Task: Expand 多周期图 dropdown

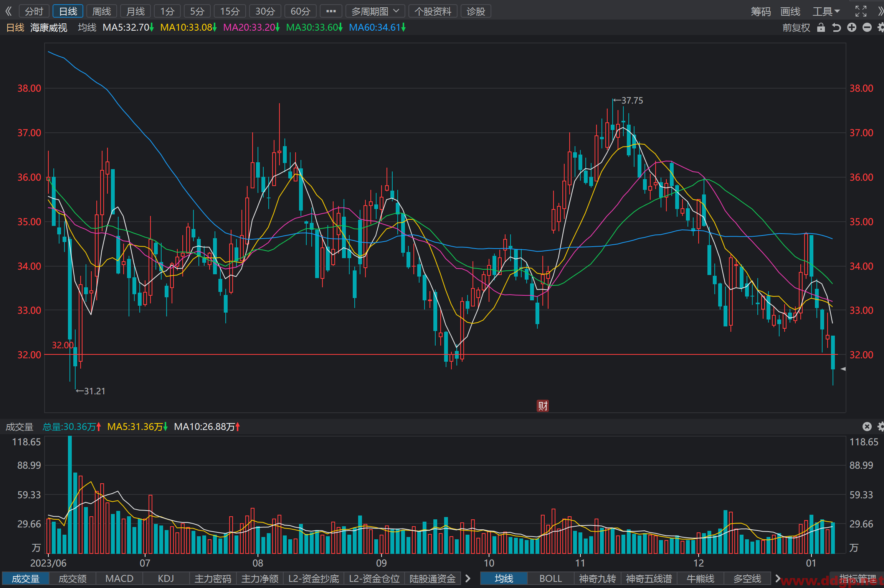Action: point(375,11)
